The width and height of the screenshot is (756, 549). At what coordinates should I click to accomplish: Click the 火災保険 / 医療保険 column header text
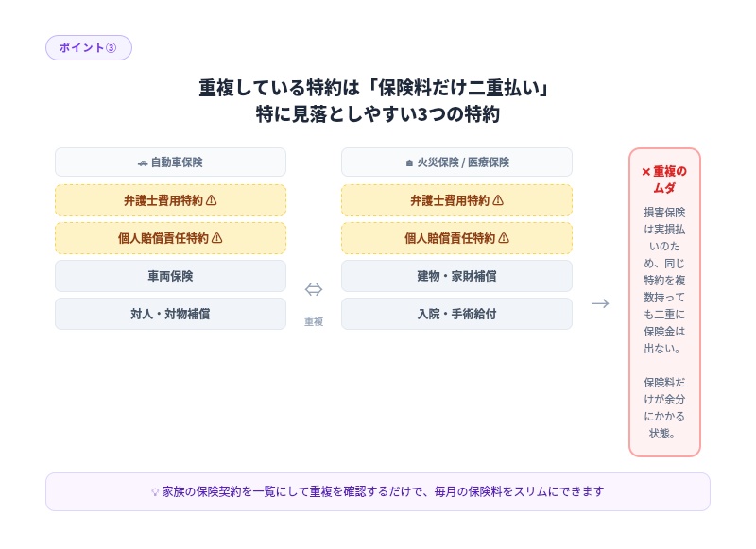click(x=463, y=163)
